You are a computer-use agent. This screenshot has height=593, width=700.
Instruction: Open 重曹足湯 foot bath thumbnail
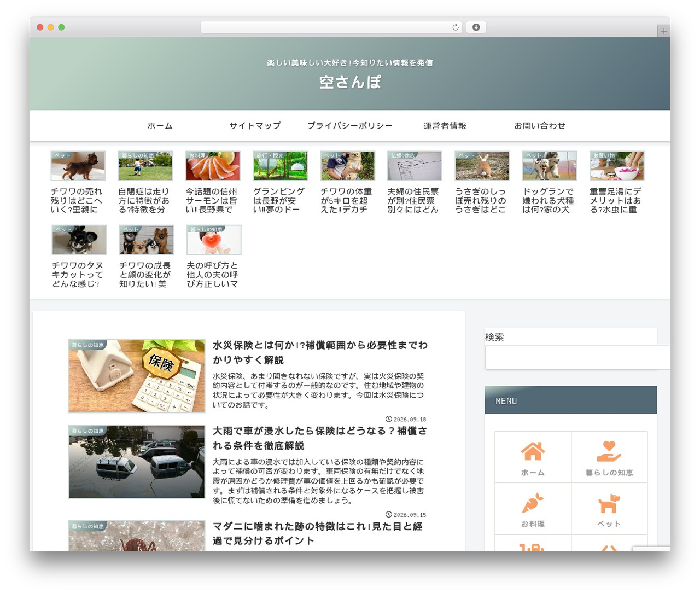(617, 166)
